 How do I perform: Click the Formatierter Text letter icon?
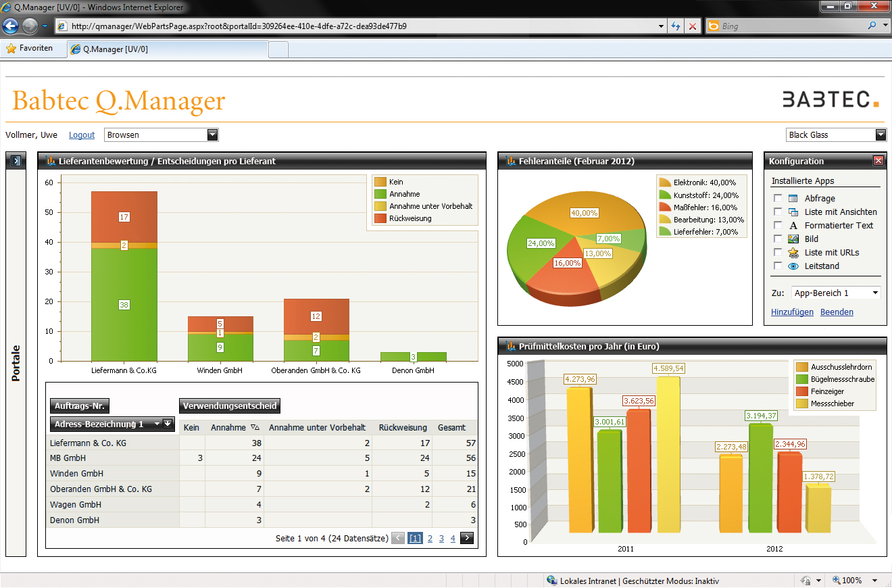point(793,226)
